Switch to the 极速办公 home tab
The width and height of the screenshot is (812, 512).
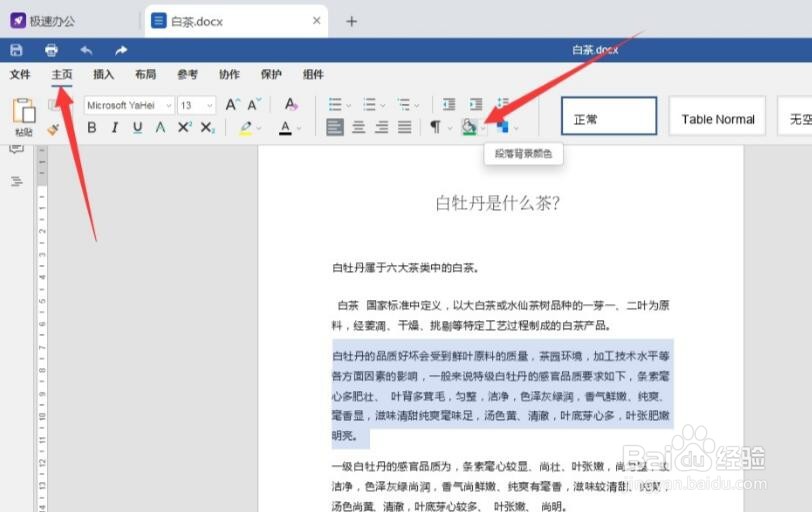(x=44, y=21)
